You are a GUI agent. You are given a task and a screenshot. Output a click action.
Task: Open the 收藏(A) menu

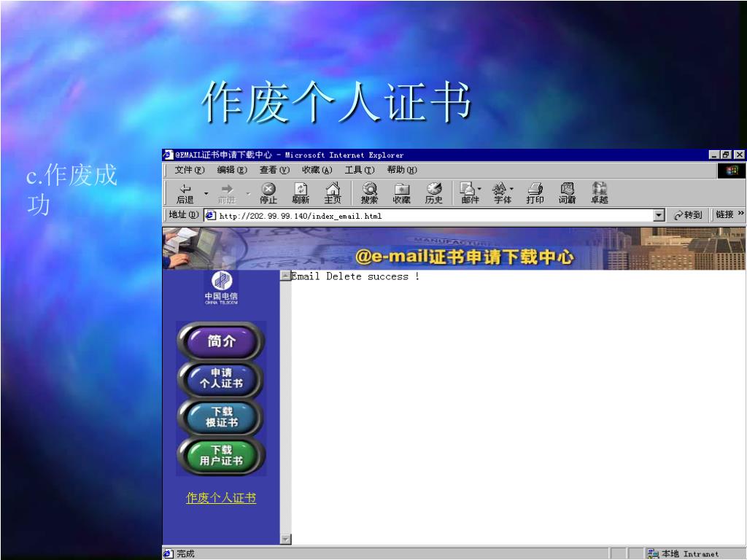coord(317,170)
